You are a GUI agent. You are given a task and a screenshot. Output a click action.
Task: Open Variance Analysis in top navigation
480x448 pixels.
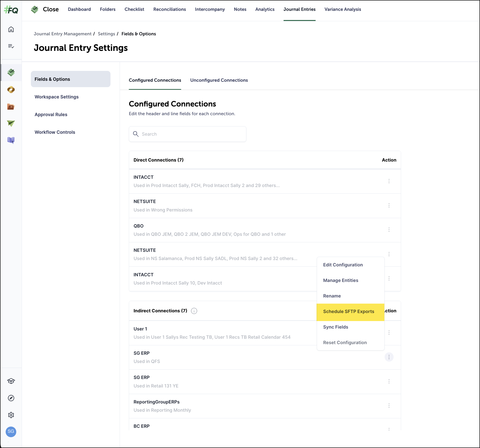[342, 9]
